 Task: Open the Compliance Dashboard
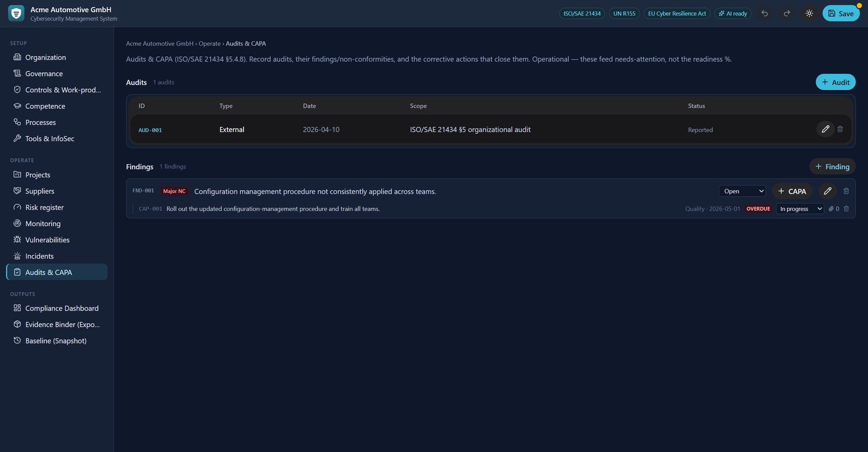(x=57, y=308)
